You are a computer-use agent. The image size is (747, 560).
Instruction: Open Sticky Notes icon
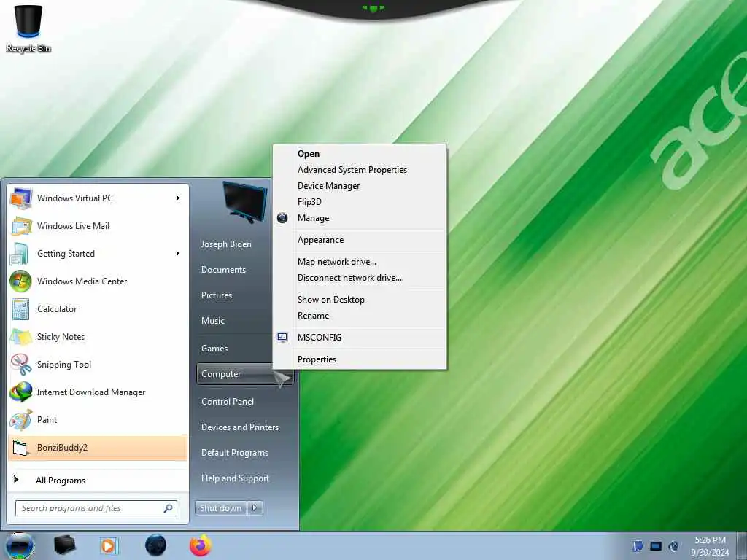[21, 337]
